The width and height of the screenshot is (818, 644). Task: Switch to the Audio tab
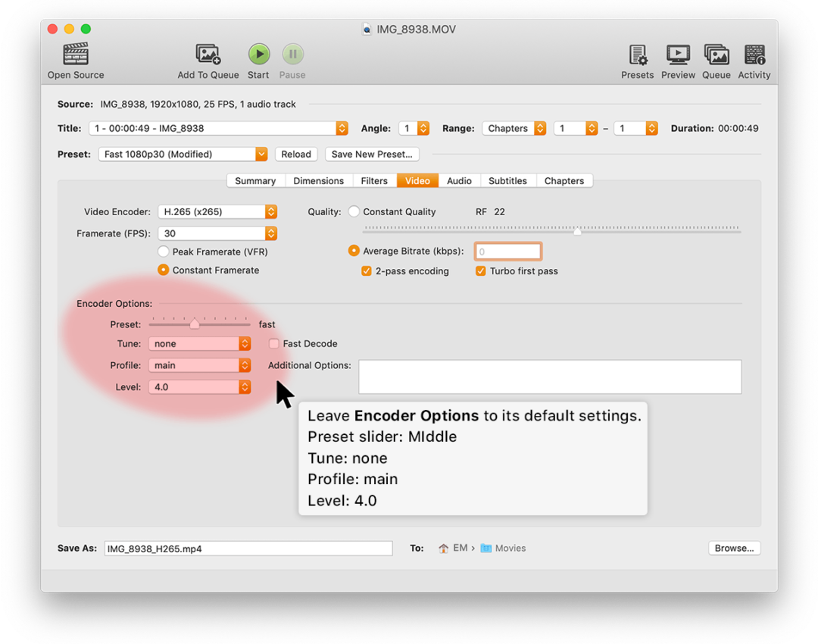[459, 181]
